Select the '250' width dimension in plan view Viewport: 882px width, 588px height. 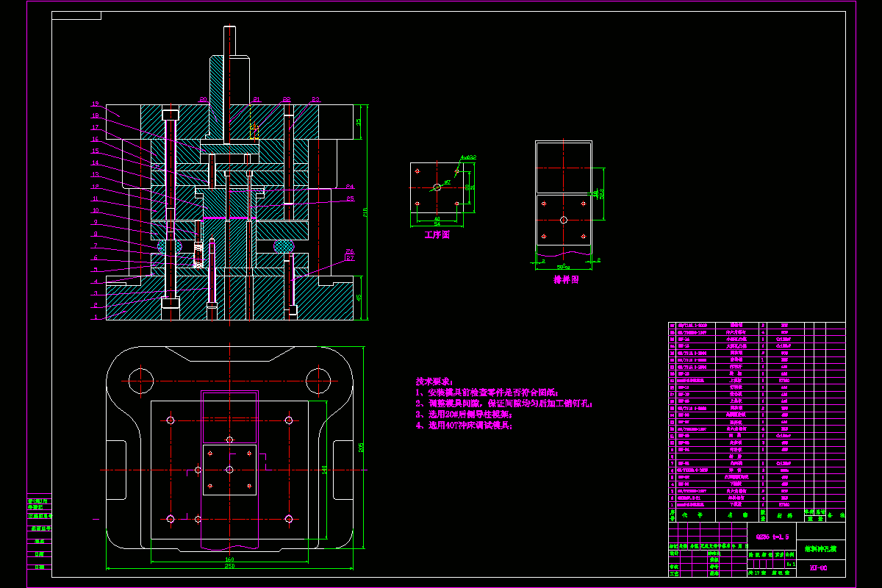click(229, 566)
